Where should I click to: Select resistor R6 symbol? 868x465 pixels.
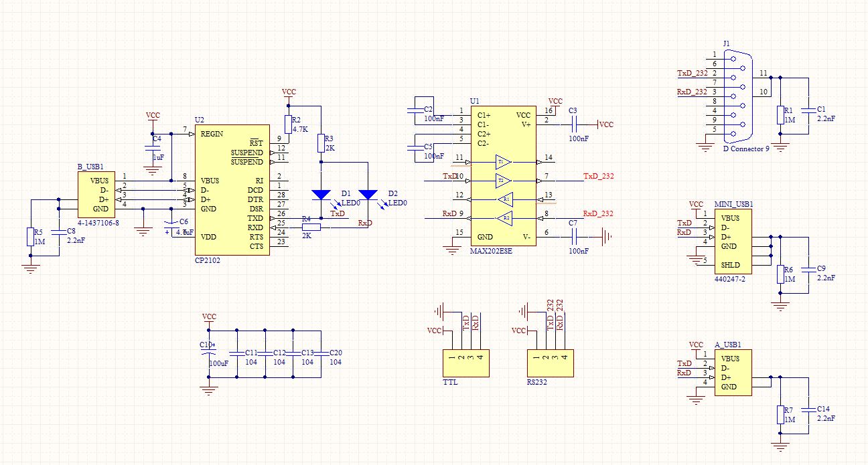[x=780, y=274]
